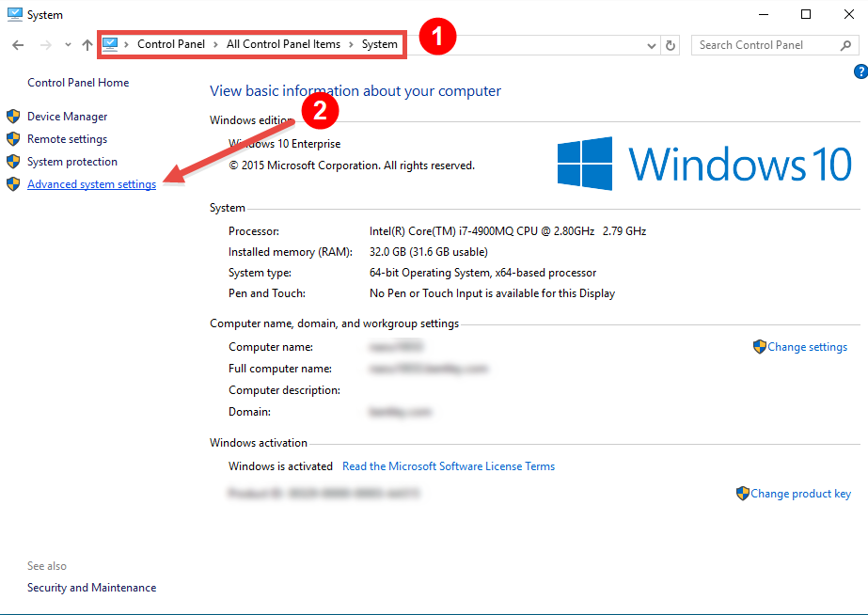Image resolution: width=868 pixels, height=615 pixels.
Task: Open System protection
Action: [x=72, y=162]
